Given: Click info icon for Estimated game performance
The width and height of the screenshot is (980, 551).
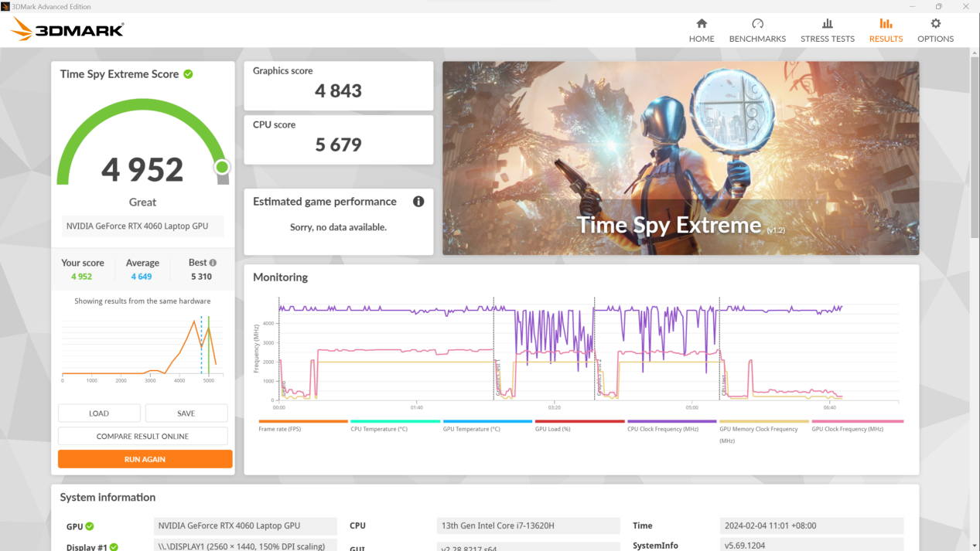Looking at the screenshot, I should point(418,202).
